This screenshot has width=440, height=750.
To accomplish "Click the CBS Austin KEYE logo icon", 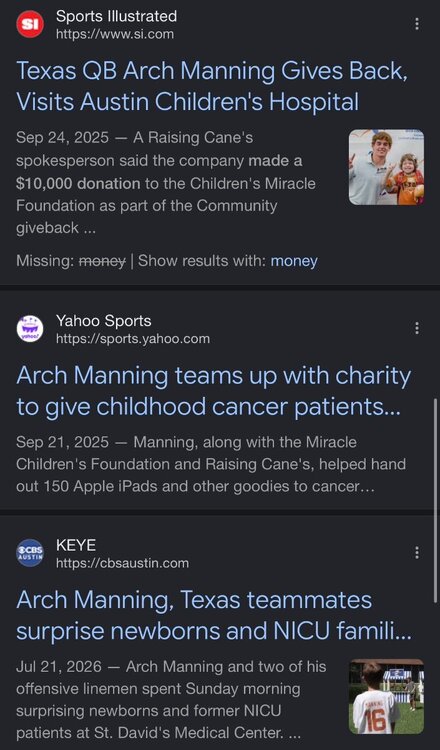I will (x=30, y=553).
